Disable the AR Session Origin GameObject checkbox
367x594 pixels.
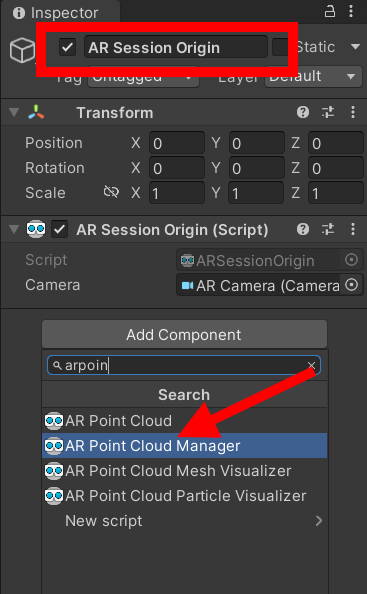(x=67, y=47)
